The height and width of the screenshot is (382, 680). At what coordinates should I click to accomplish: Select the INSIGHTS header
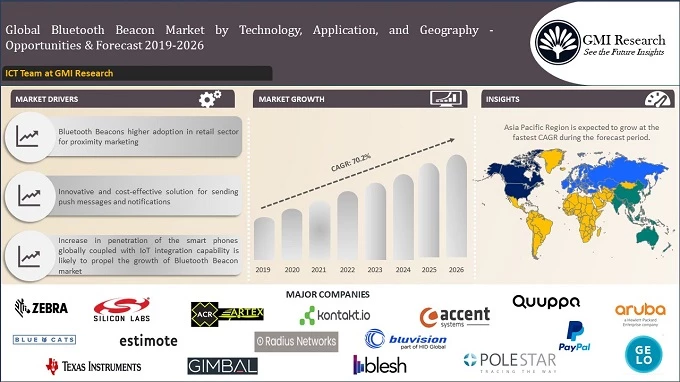pos(578,99)
